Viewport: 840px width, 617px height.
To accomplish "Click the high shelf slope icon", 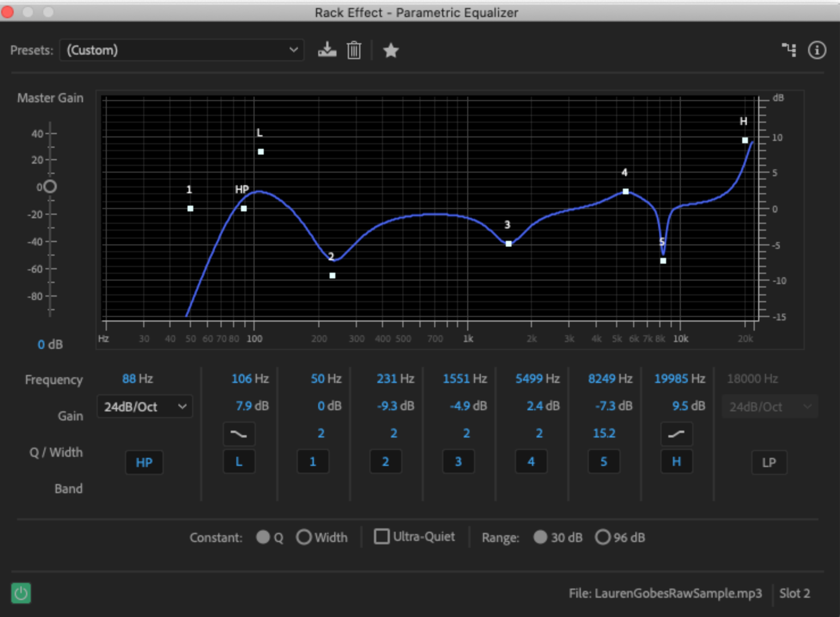I will click(676, 434).
